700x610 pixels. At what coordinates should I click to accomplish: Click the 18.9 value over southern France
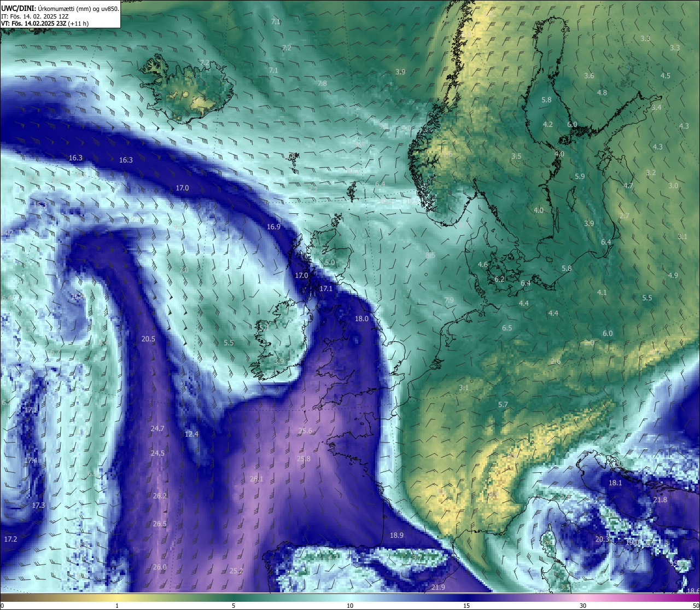pos(396,535)
